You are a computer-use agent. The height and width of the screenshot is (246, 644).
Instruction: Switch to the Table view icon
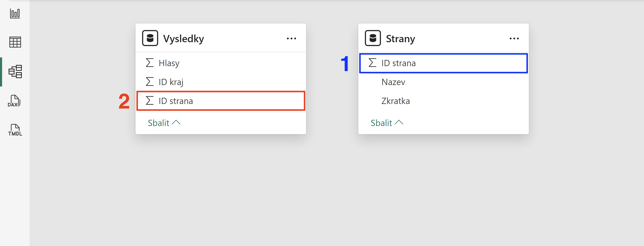(15, 42)
